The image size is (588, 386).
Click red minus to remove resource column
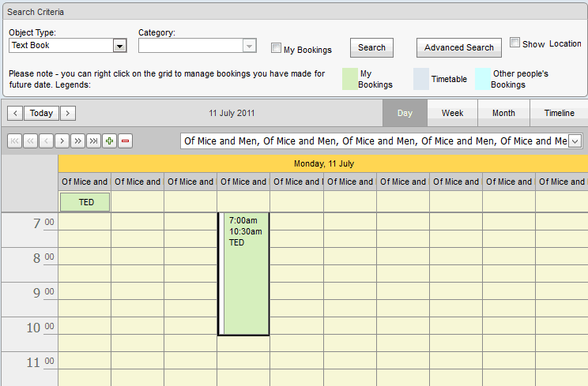125,141
